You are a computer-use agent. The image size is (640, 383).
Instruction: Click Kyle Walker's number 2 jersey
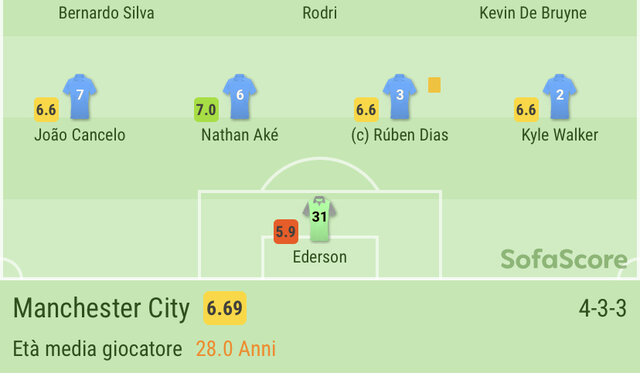click(560, 97)
